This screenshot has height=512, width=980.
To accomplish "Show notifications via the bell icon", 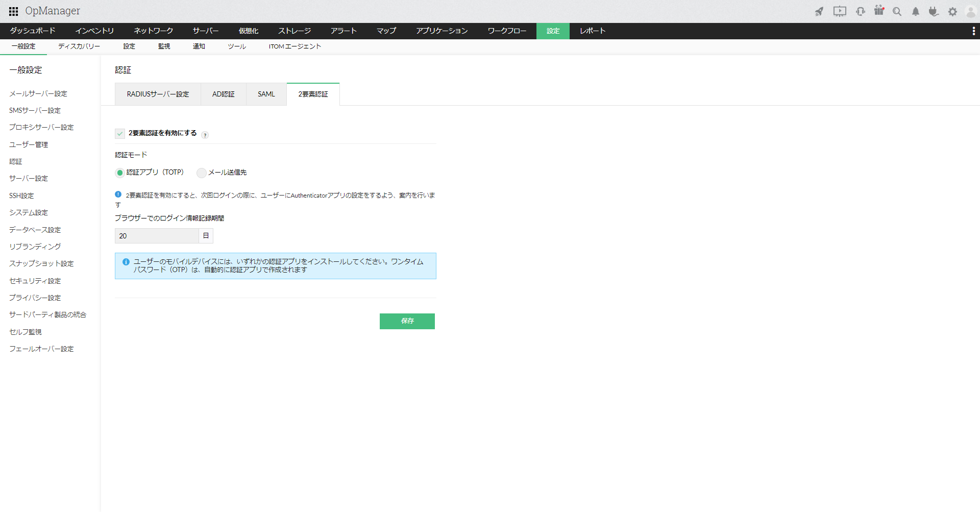I will click(915, 11).
